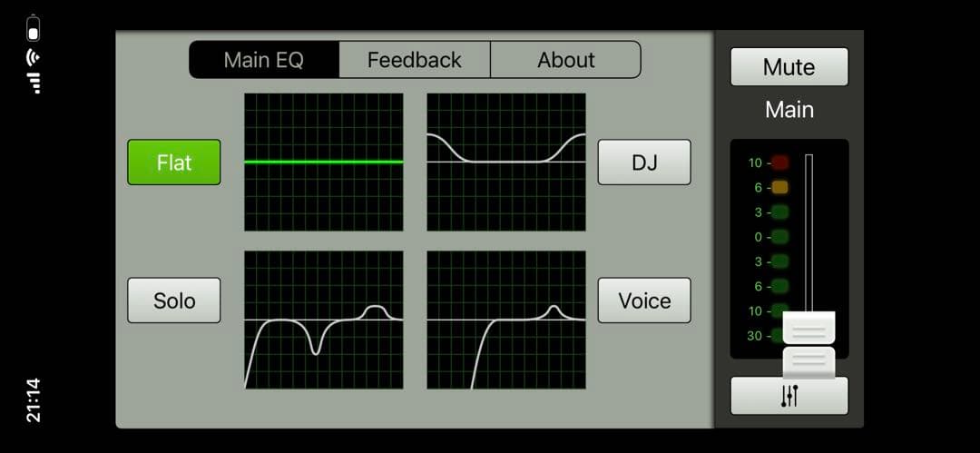This screenshot has width=980, height=453.
Task: Click the Solo EQ curve graph
Action: 324,320
